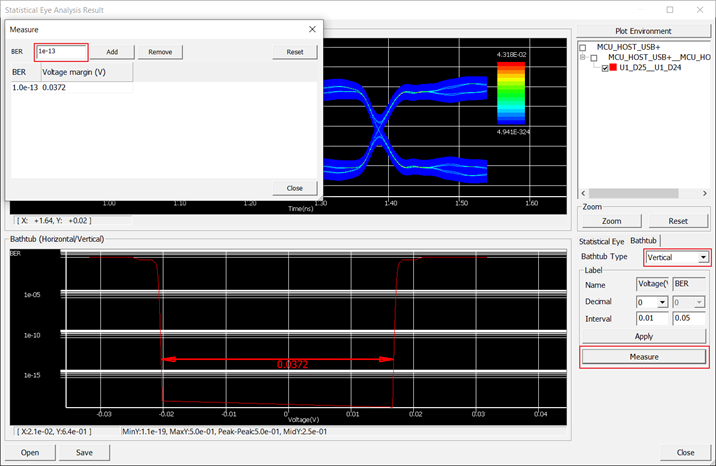Select the Bathtub tab
716x466 pixels.
643,241
